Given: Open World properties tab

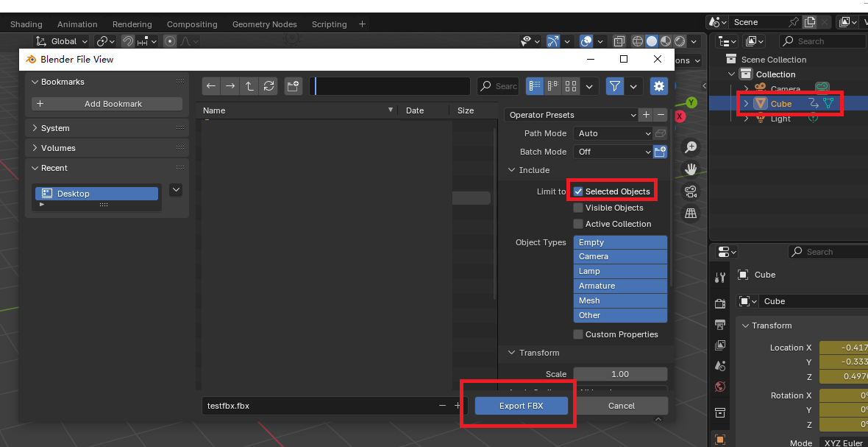Looking at the screenshot, I should [x=719, y=387].
